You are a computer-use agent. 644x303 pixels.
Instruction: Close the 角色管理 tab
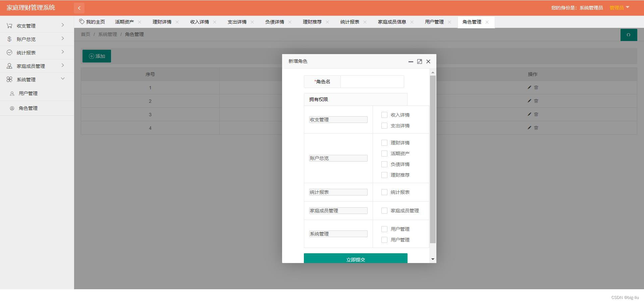(x=487, y=22)
